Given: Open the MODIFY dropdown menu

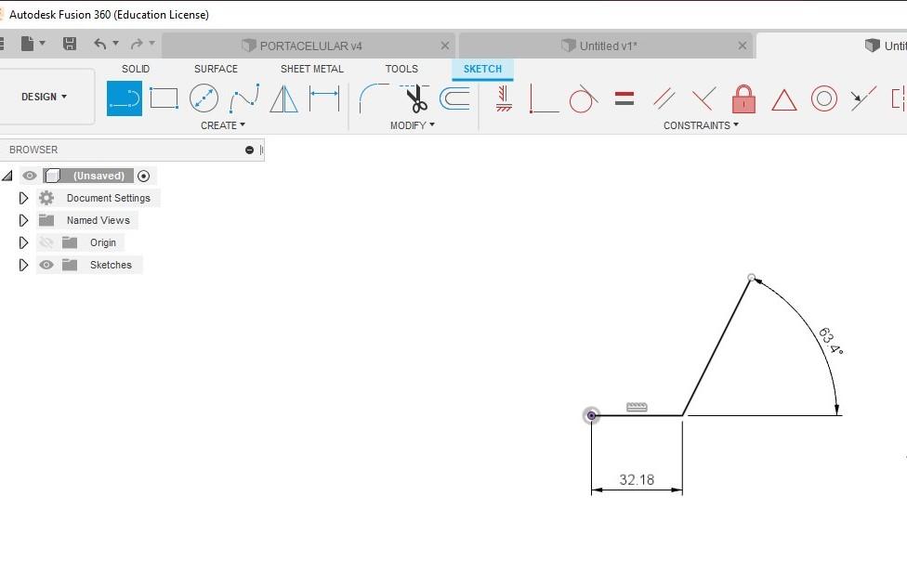Looking at the screenshot, I should pyautogui.click(x=412, y=125).
